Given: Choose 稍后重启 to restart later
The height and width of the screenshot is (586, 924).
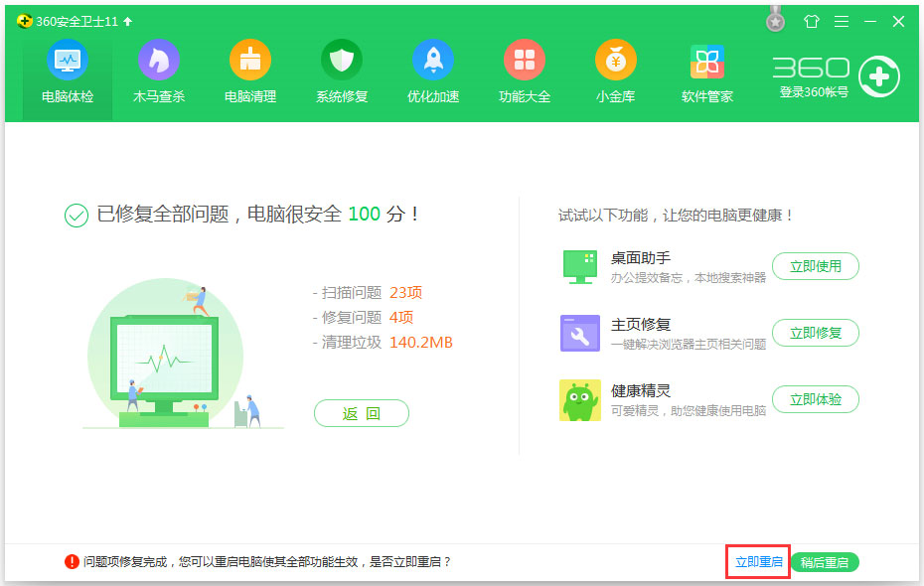Looking at the screenshot, I should tap(825, 561).
